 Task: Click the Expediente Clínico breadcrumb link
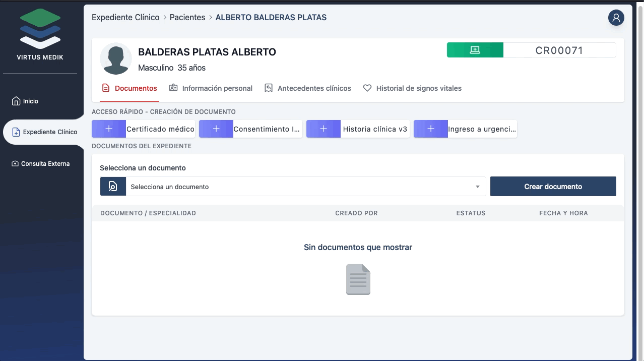coord(125,18)
